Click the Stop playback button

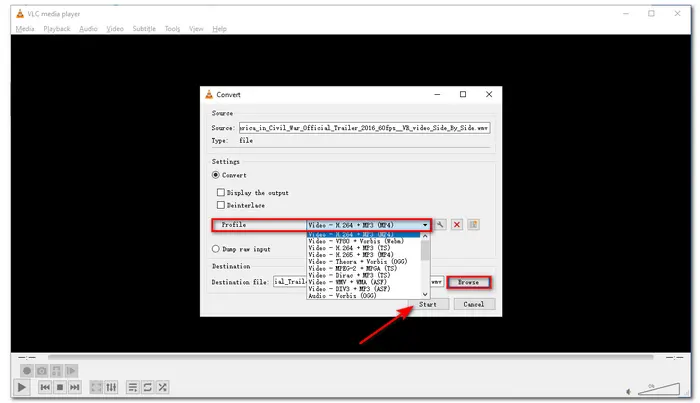[60, 387]
